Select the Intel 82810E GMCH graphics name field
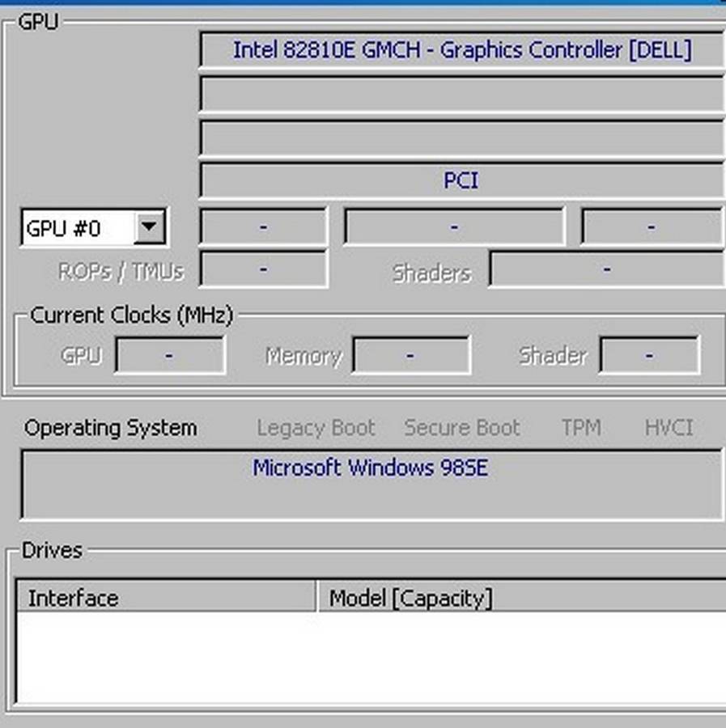The width and height of the screenshot is (726, 728). [x=461, y=50]
